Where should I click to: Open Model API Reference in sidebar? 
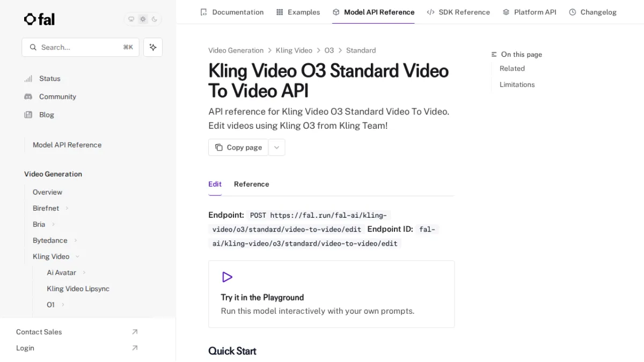point(67,145)
